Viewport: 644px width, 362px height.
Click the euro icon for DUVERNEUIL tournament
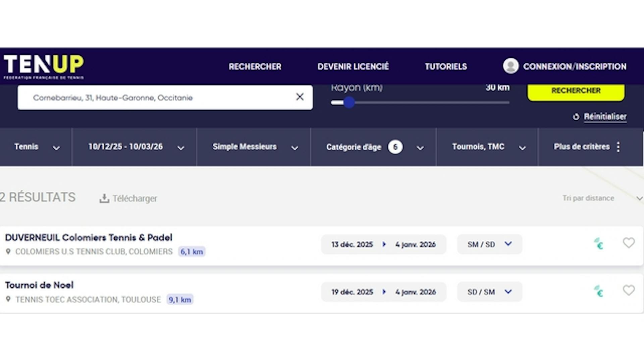pyautogui.click(x=599, y=244)
